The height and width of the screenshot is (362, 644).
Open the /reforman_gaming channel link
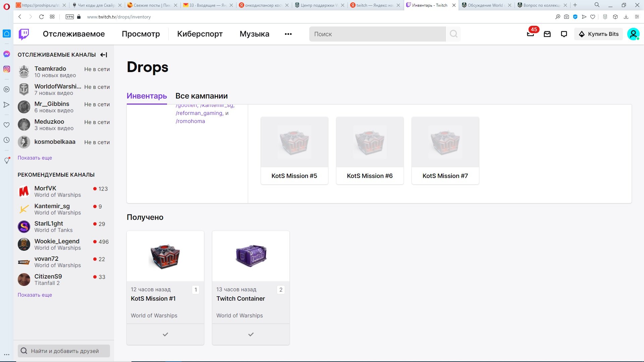point(199,113)
